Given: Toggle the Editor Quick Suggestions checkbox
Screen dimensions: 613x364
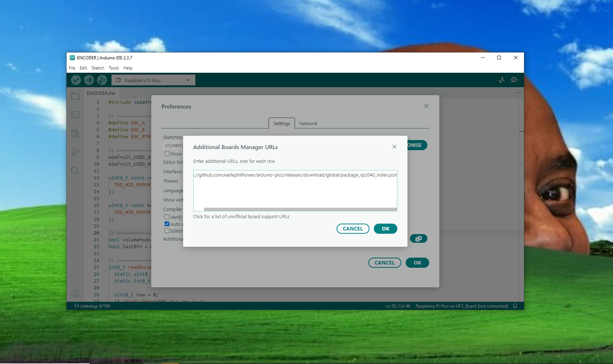Looking at the screenshot, I should 167,231.
